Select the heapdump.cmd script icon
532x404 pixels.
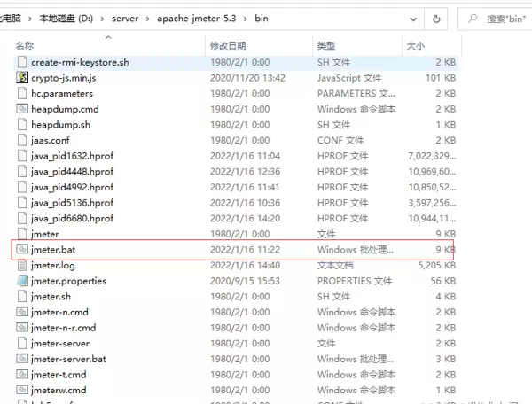pos(22,109)
